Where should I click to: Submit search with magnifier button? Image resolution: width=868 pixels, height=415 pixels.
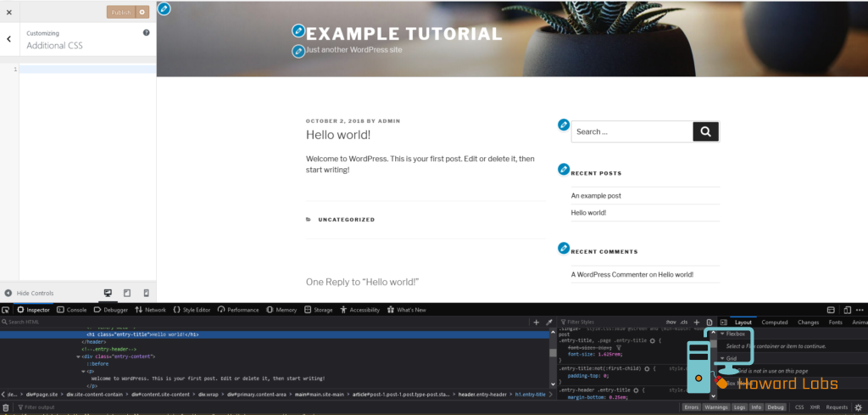tap(705, 132)
